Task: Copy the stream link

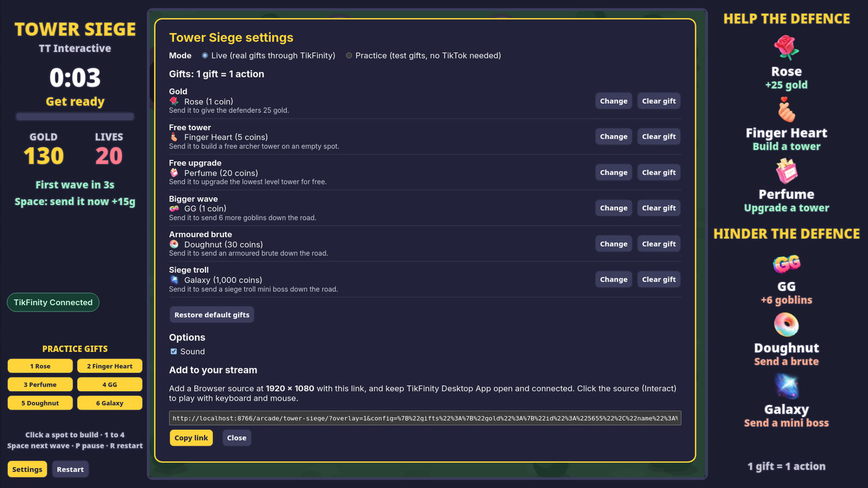Action: pos(191,438)
